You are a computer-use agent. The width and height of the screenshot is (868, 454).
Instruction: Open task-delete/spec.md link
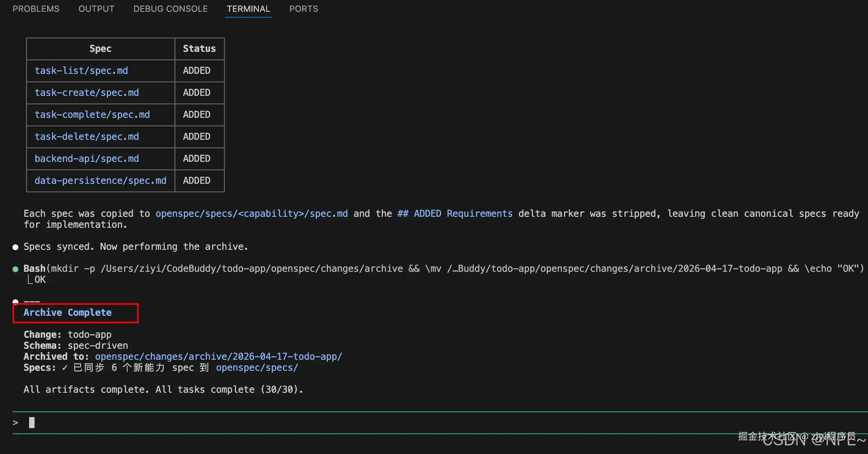pos(87,137)
